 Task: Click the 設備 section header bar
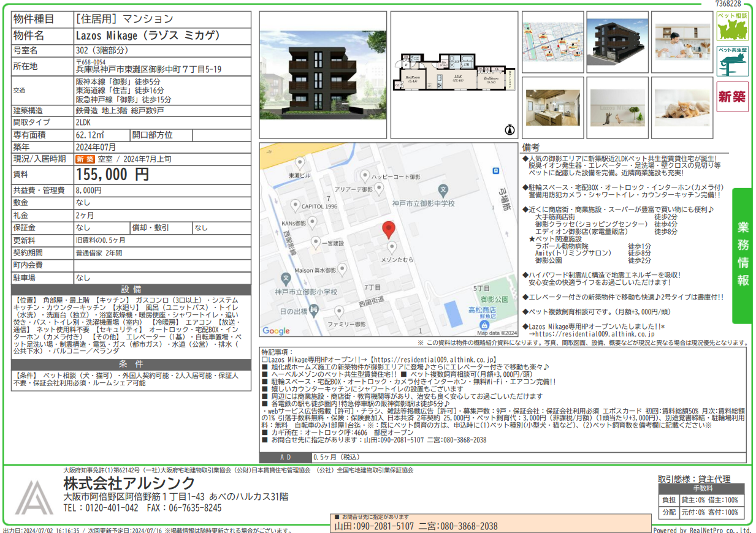click(131, 289)
